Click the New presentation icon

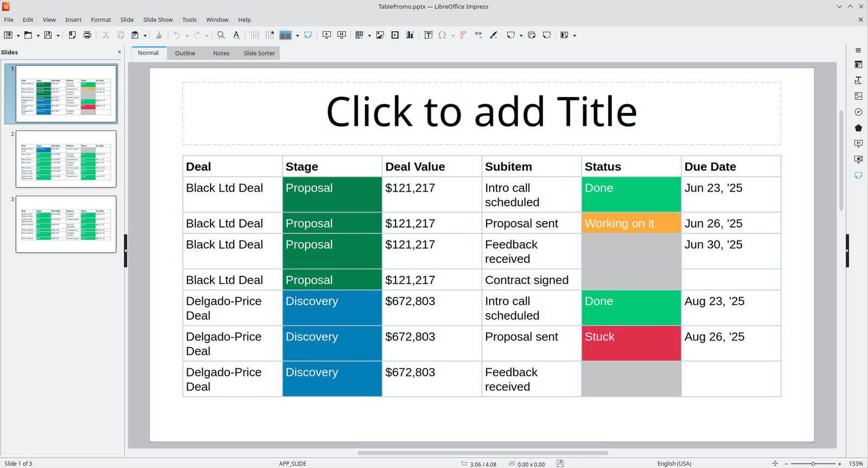pyautogui.click(x=8, y=35)
